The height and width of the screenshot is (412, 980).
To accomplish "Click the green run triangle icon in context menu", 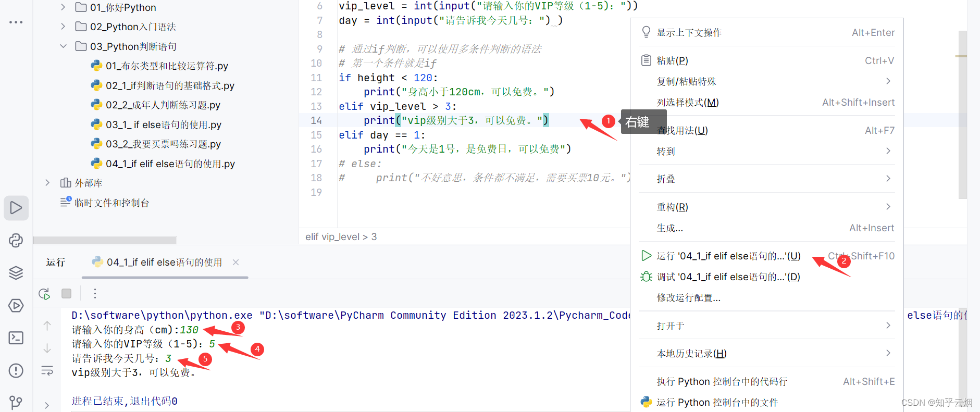I will 646,256.
